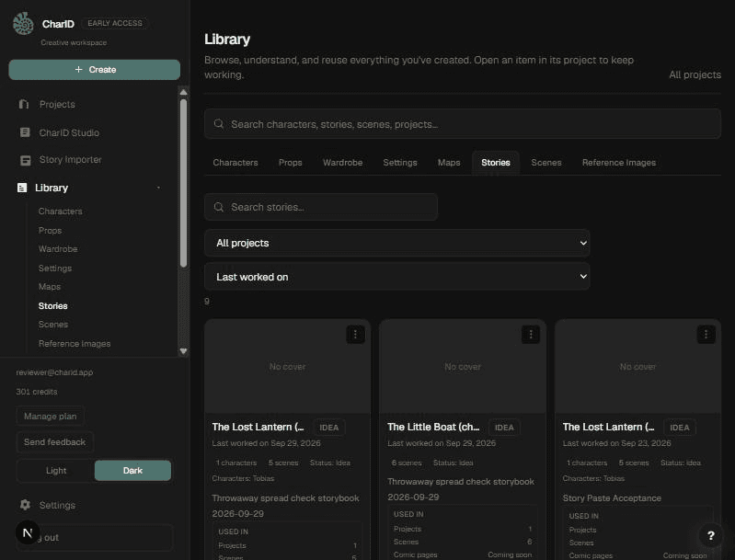
Task: Open the All projects dropdown
Action: click(397, 243)
